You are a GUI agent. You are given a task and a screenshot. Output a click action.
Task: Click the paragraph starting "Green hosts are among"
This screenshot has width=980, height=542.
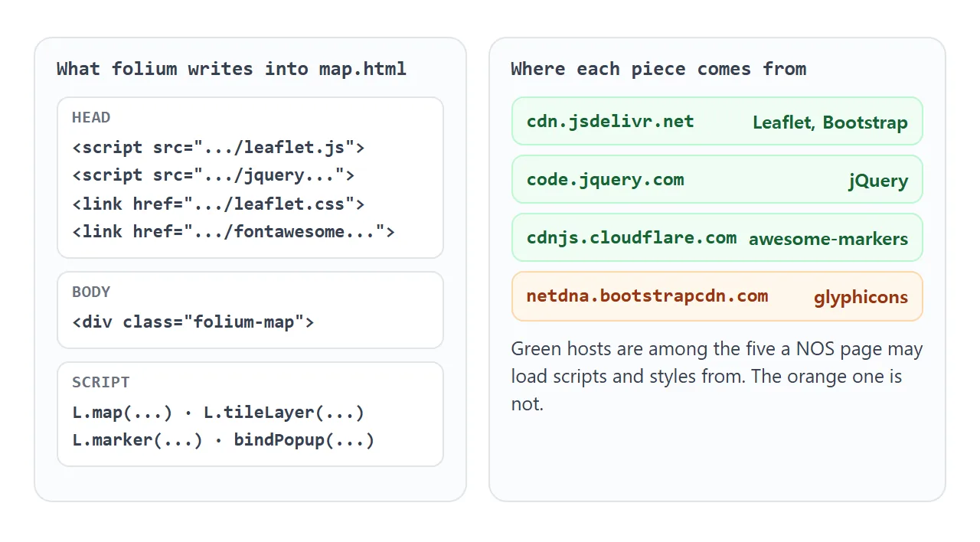(x=717, y=377)
